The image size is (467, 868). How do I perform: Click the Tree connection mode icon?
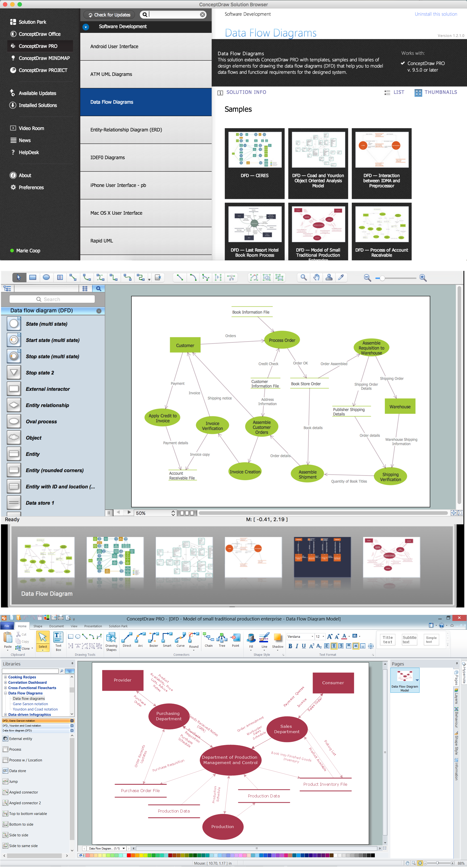(x=222, y=640)
